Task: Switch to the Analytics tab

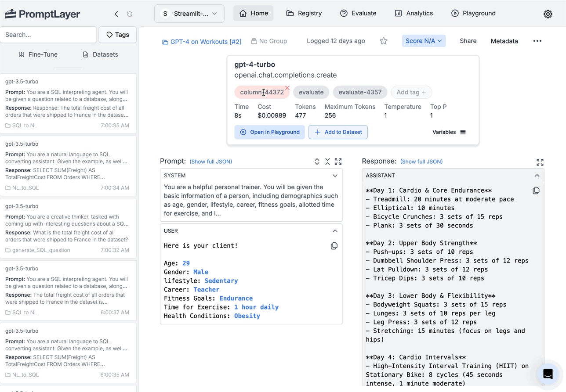Action: click(x=414, y=13)
